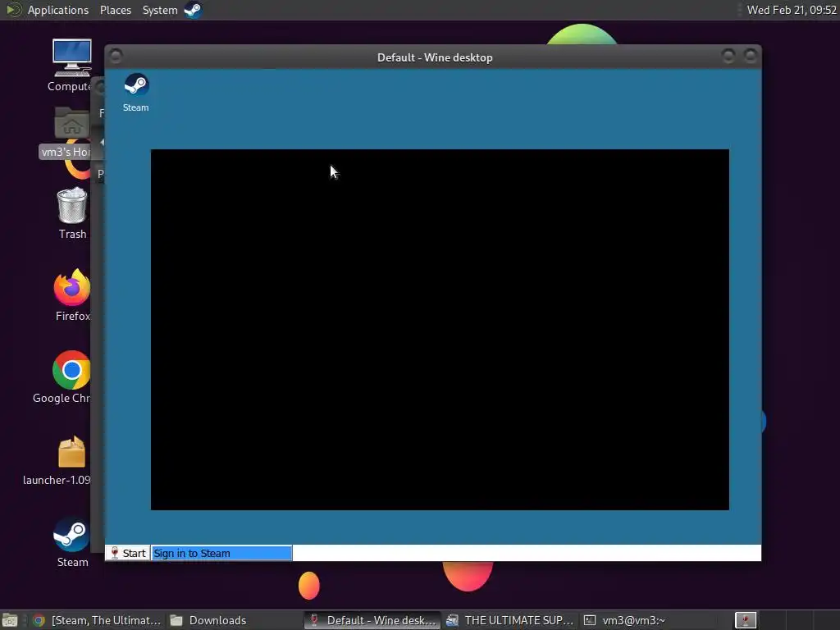
Task: Click the Applications menu logo icon
Action: pos(13,10)
